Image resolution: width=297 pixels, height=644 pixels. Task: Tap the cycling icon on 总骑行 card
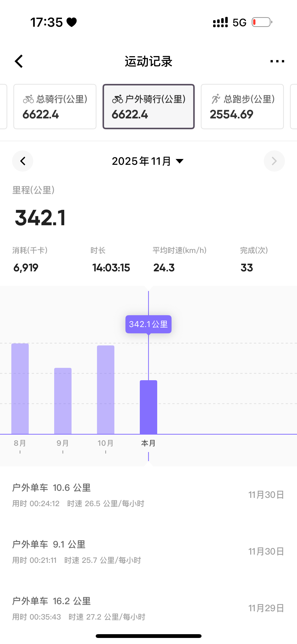28,99
